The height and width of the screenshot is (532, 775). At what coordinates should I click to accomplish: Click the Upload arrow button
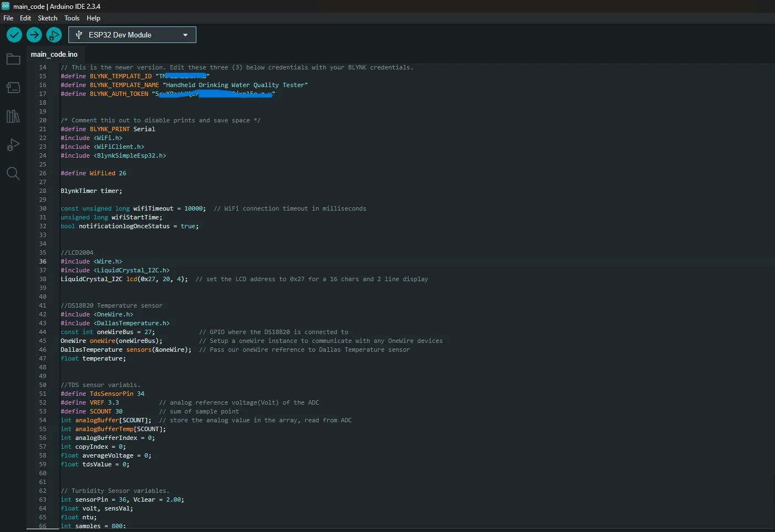pyautogui.click(x=34, y=35)
